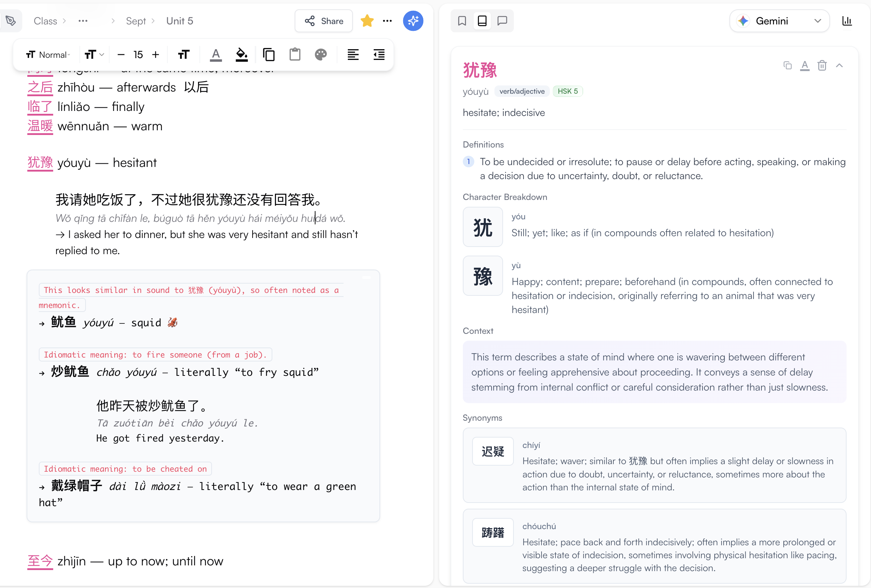Toggle the bookmark view
The height and width of the screenshot is (588, 871).
[x=462, y=20]
